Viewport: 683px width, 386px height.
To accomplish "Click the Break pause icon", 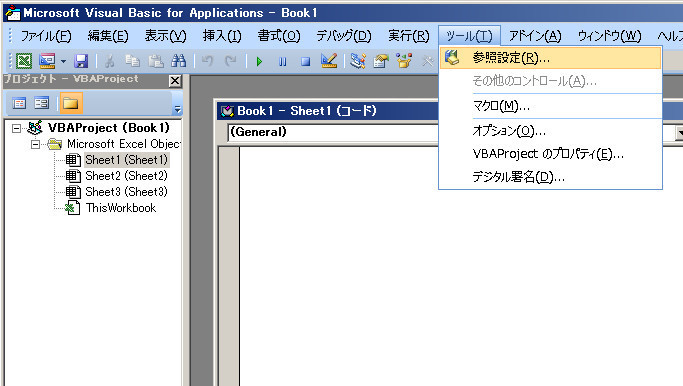I will pos(283,61).
